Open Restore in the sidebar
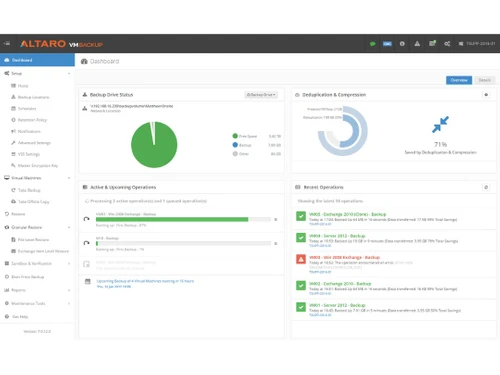Image resolution: width=500 pixels, height=375 pixels. coord(18,214)
